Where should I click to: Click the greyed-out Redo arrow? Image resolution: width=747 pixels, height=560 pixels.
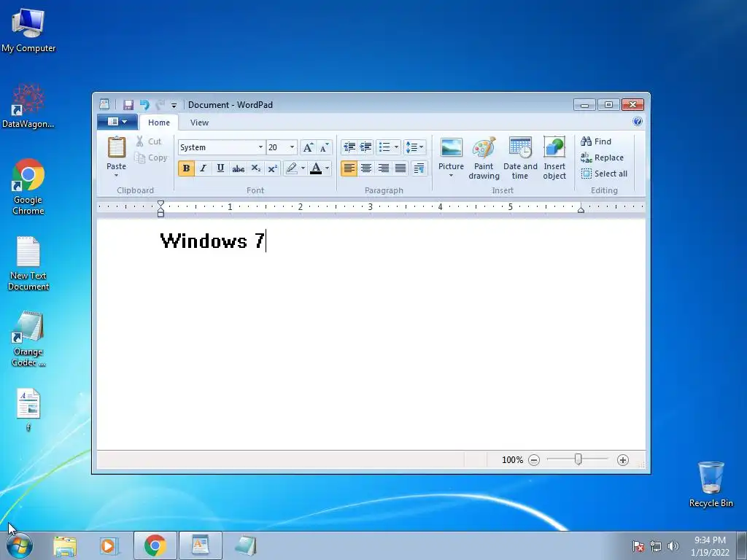point(160,105)
